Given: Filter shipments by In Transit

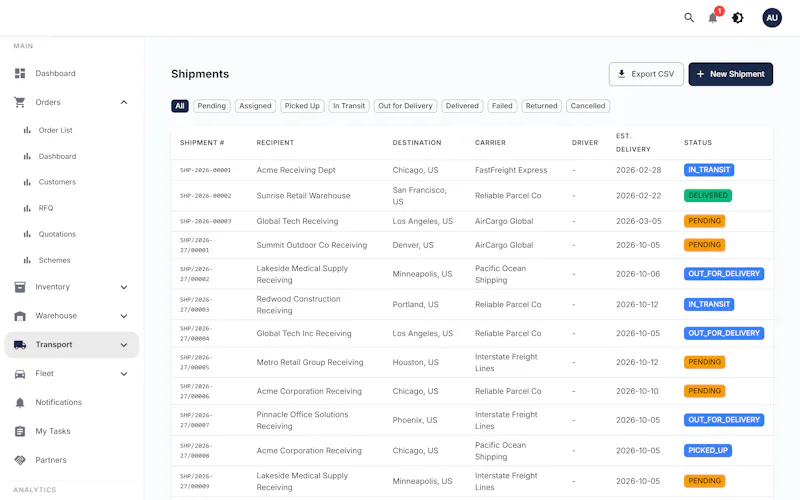Looking at the screenshot, I should click(x=349, y=106).
